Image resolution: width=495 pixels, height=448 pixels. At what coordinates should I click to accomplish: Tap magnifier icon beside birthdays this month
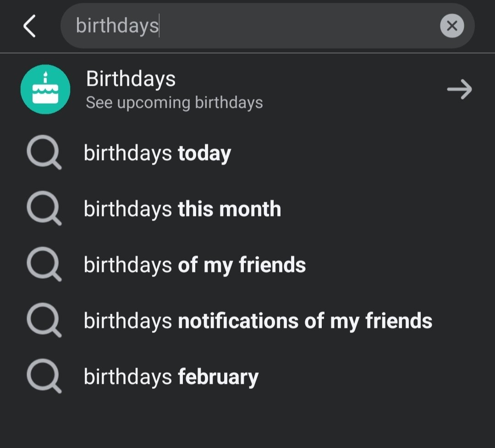click(44, 210)
